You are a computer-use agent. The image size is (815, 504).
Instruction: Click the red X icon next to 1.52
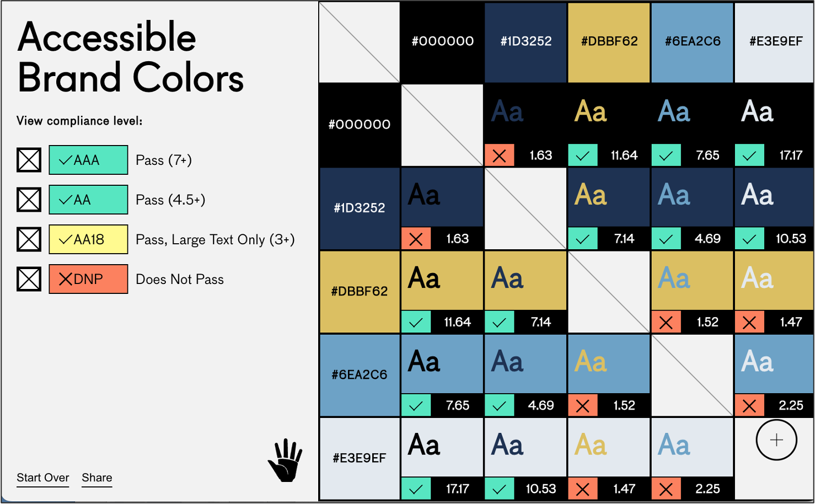[x=666, y=322]
